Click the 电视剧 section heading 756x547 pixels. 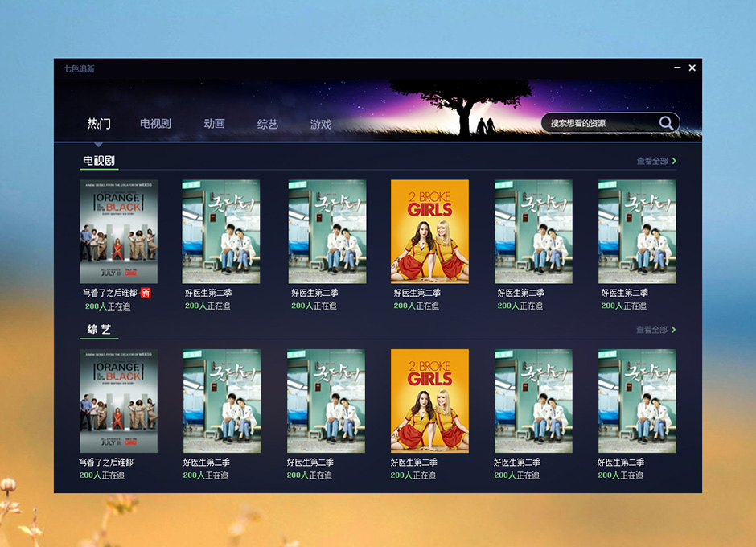click(99, 161)
